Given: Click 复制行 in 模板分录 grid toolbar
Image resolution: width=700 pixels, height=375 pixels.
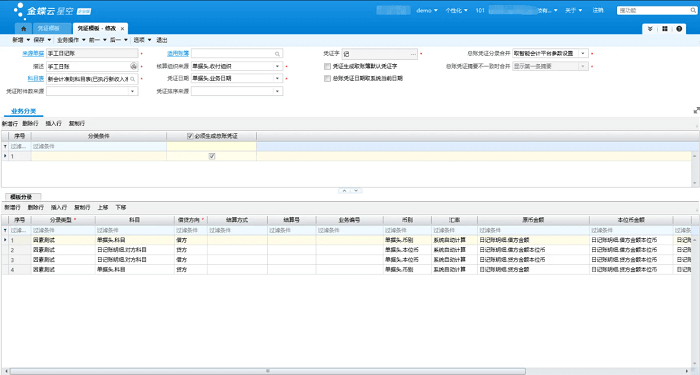Looking at the screenshot, I should pos(82,208).
